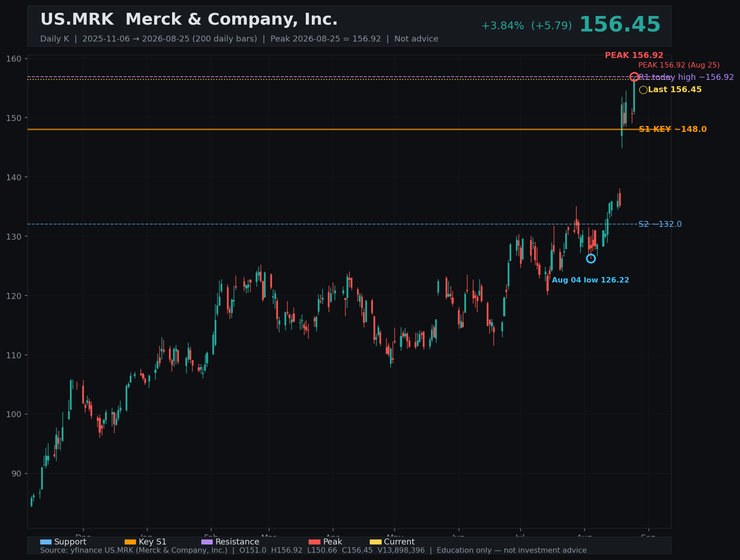This screenshot has height=560, width=740.
Task: Click the 150 y-axis tick label
Action: pos(14,118)
